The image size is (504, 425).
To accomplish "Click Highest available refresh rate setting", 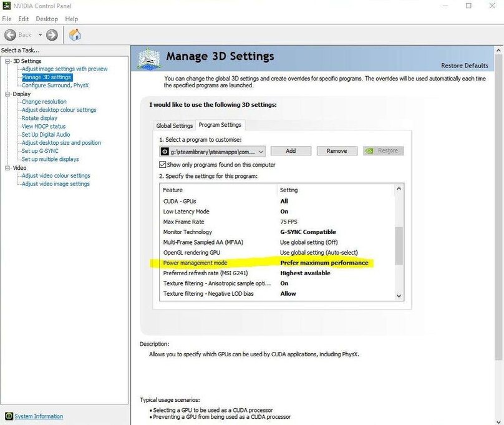I will 306,273.
